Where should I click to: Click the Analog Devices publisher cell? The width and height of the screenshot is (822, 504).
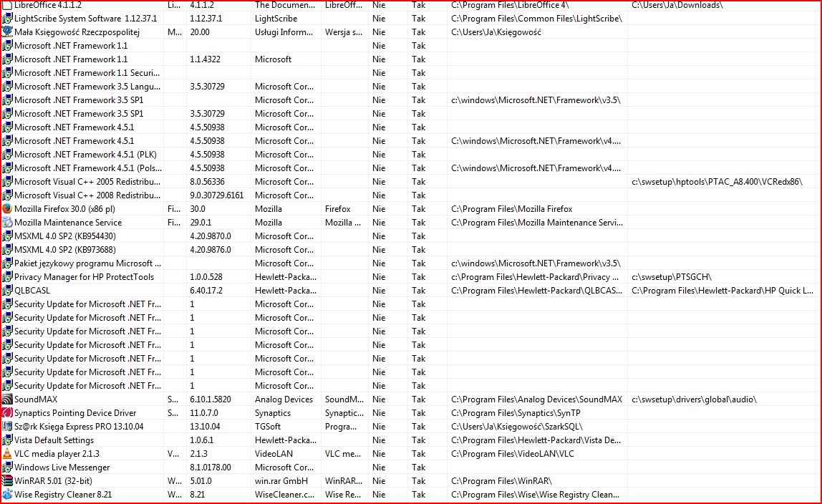[x=284, y=399]
